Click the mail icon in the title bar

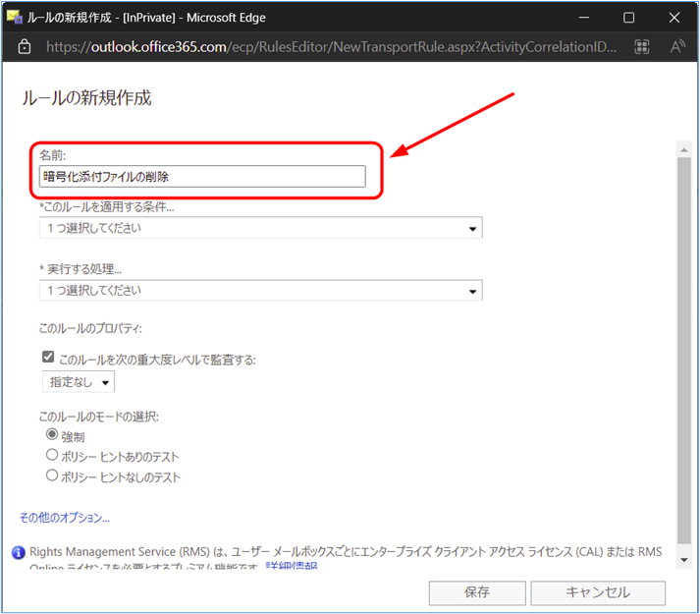(14, 17)
